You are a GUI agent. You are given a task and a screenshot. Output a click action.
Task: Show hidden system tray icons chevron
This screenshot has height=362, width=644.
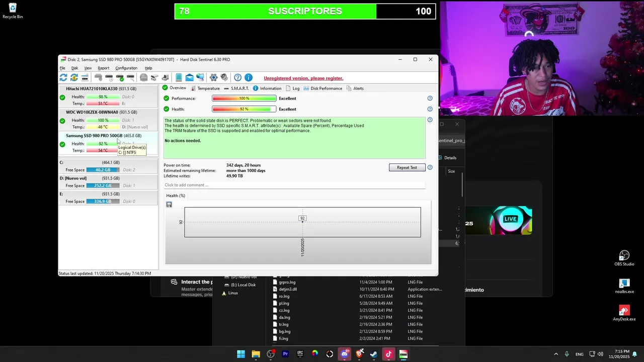coord(556,354)
